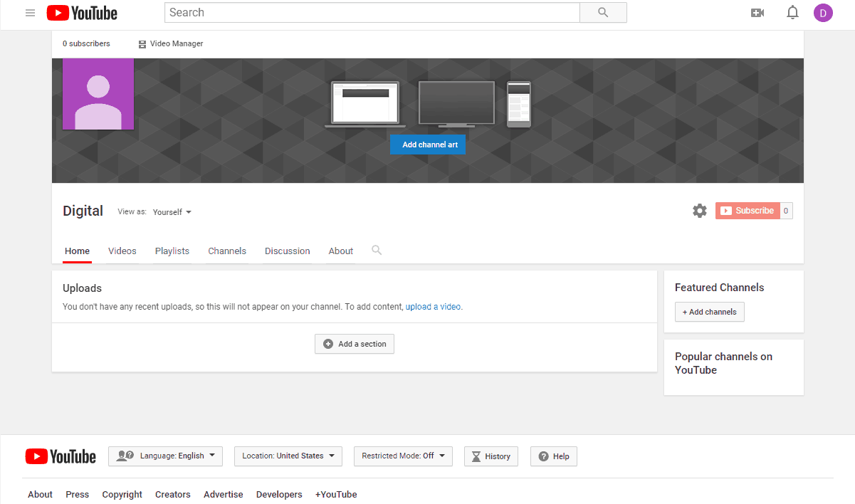Search within channel using magnifier icon
This screenshot has height=504, width=855.
pyautogui.click(x=377, y=250)
